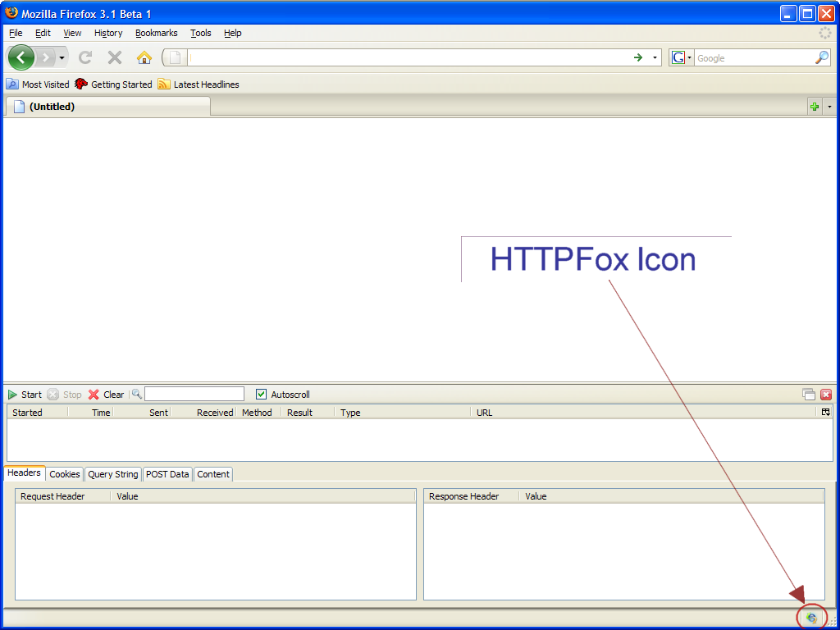Click the Home icon in toolbar

(x=144, y=57)
